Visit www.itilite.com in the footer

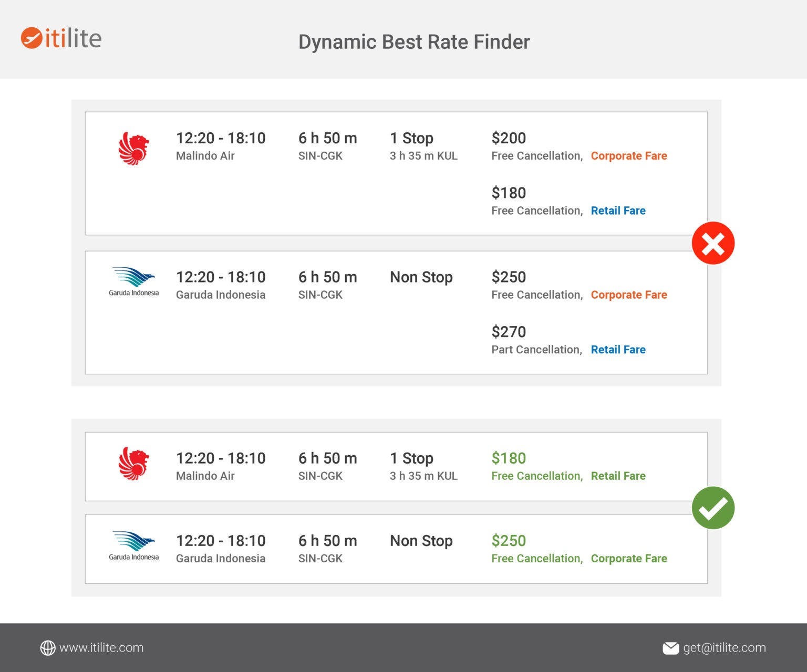tap(101, 647)
